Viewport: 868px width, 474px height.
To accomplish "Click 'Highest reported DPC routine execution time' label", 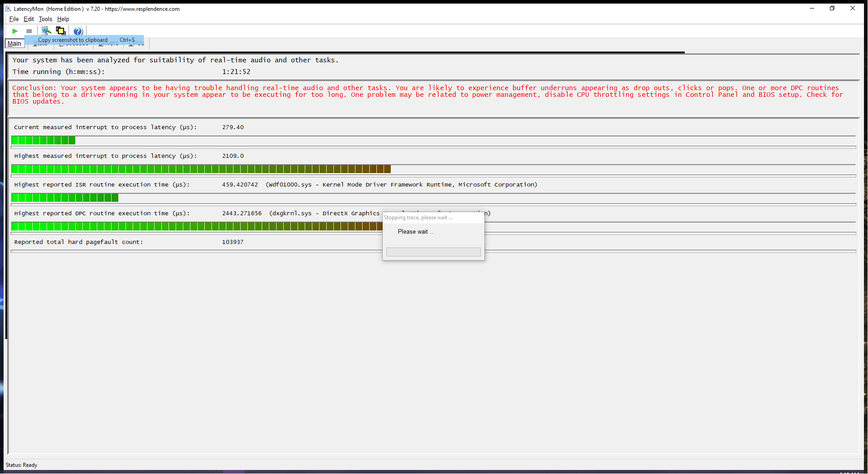I will (x=102, y=213).
